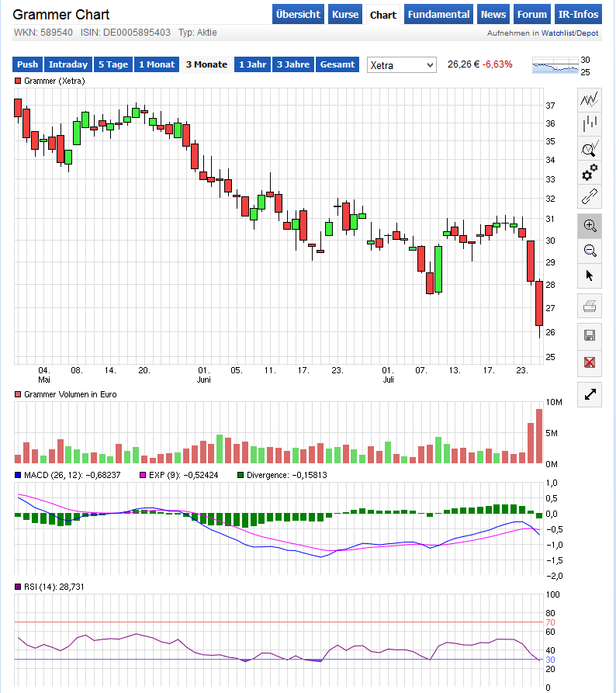Show 1 Jahr time range
Image resolution: width=616 pixels, height=693 pixels.
coord(252,64)
